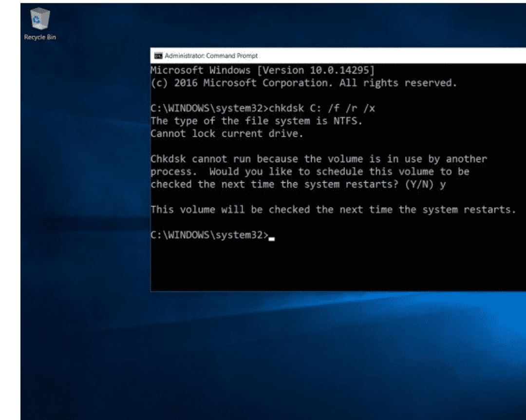Viewport: 526px width, 420px height.
Task: Click the 'Chkdsk cannot run because' line
Action: click(319, 159)
